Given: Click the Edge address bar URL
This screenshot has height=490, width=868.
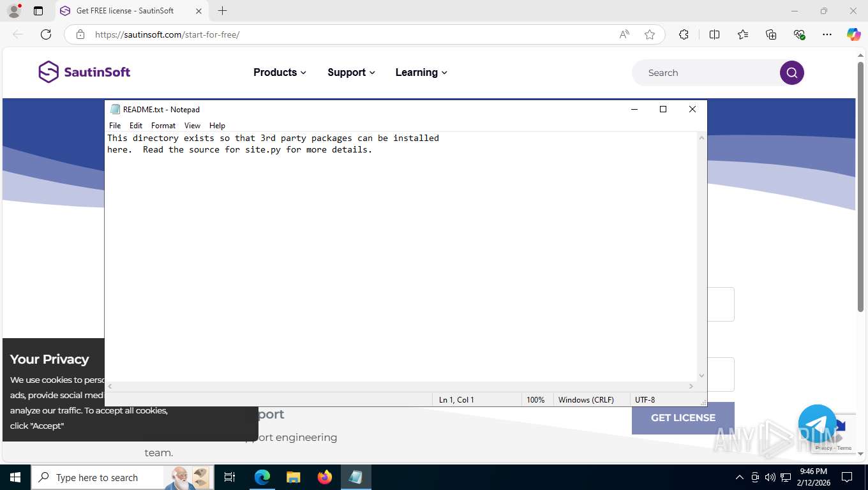Looking at the screenshot, I should coord(167,34).
